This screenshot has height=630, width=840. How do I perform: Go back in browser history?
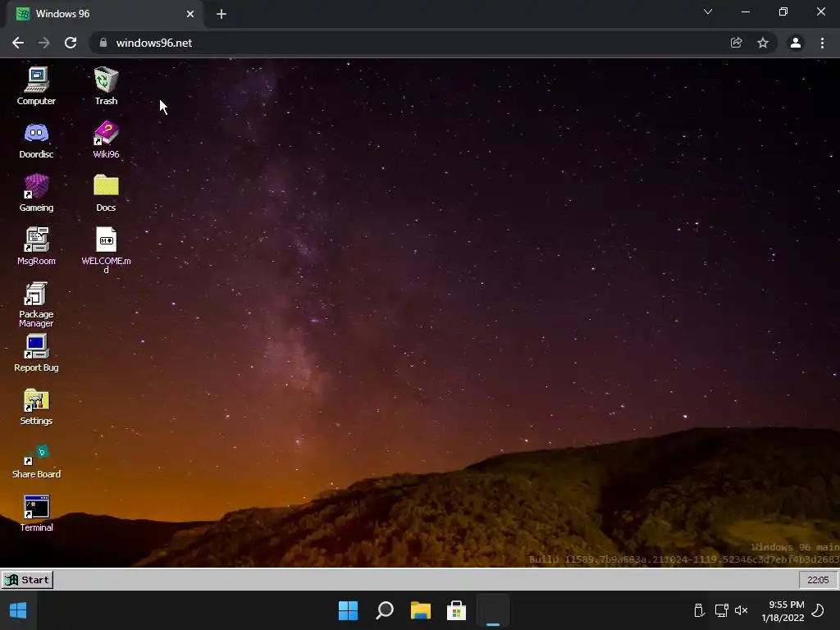(x=18, y=43)
